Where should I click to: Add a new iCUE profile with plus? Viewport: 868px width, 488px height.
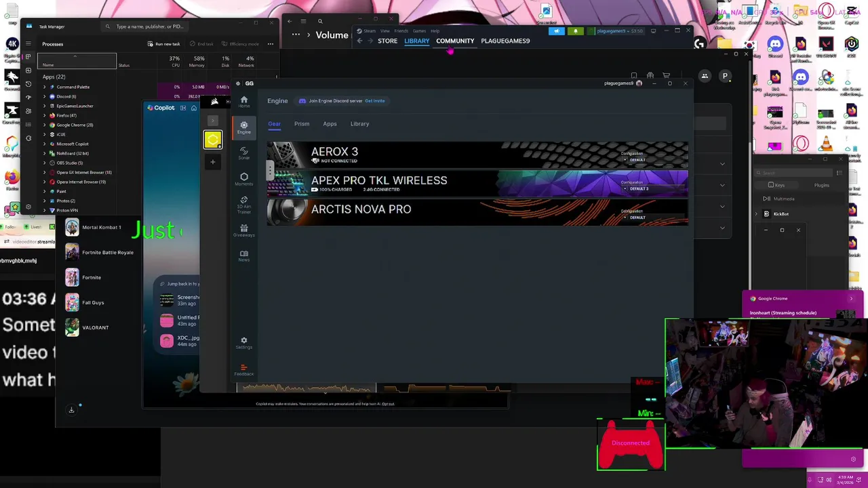coord(212,161)
